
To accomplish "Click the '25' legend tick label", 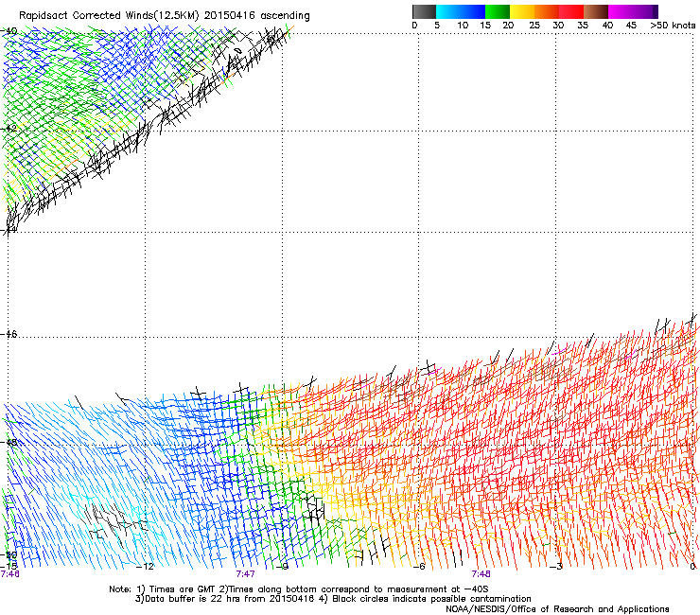I will click(534, 26).
